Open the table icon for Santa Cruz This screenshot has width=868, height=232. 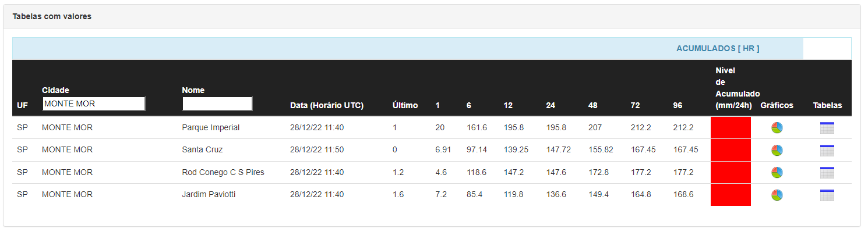point(827,150)
